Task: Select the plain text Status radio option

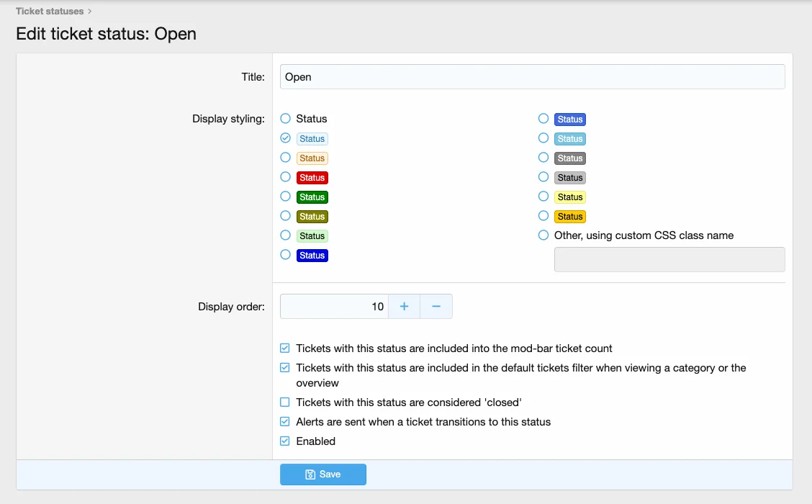Action: 286,119
